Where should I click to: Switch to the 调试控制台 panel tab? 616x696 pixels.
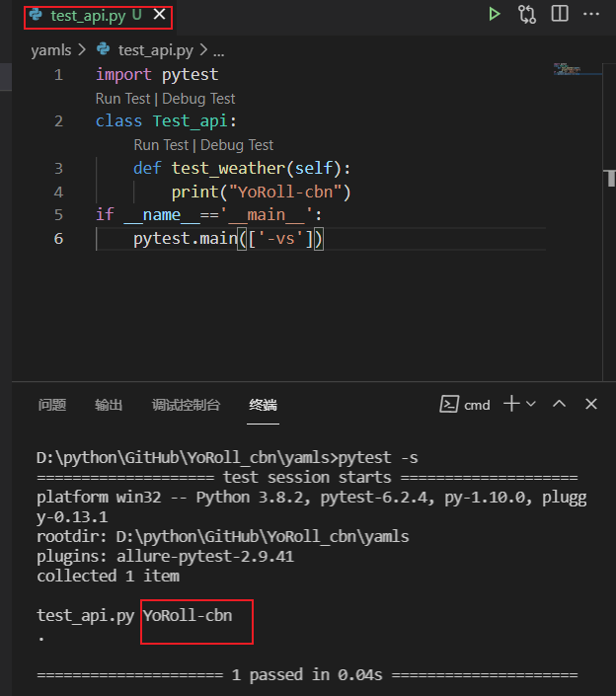tap(186, 405)
